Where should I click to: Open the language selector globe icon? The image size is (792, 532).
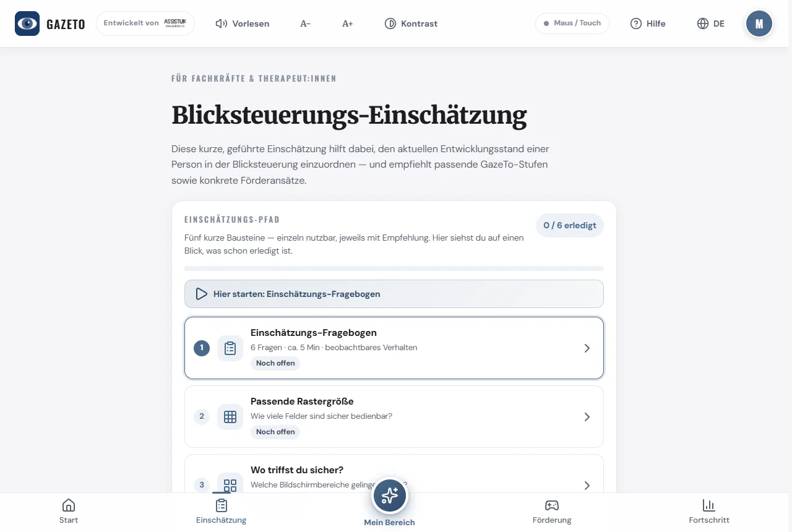[x=703, y=24]
